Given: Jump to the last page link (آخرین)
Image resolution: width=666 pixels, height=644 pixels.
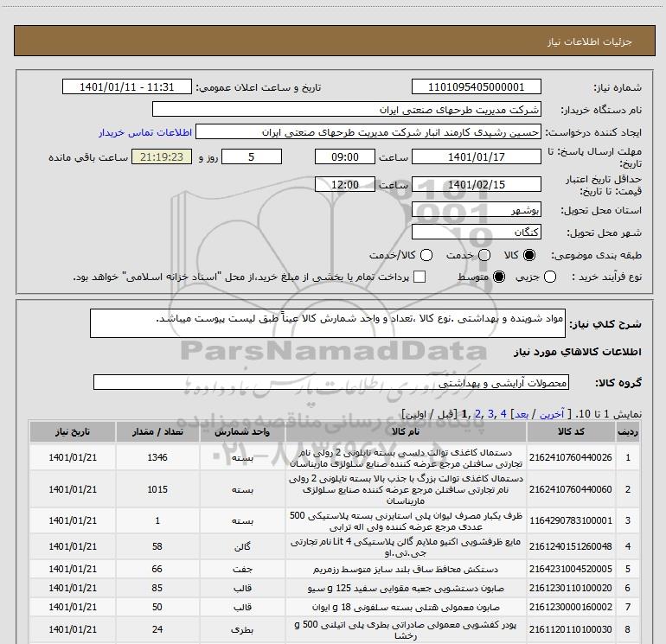Looking at the screenshot, I should coord(552,413).
